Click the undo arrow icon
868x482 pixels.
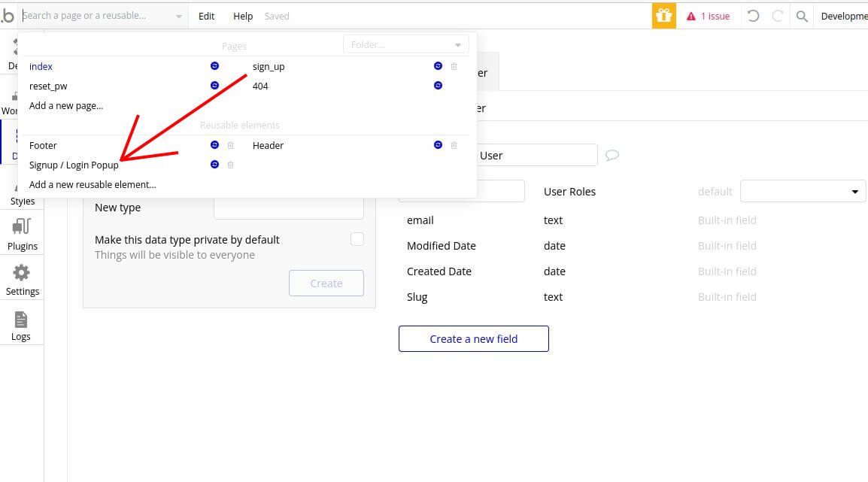(753, 16)
